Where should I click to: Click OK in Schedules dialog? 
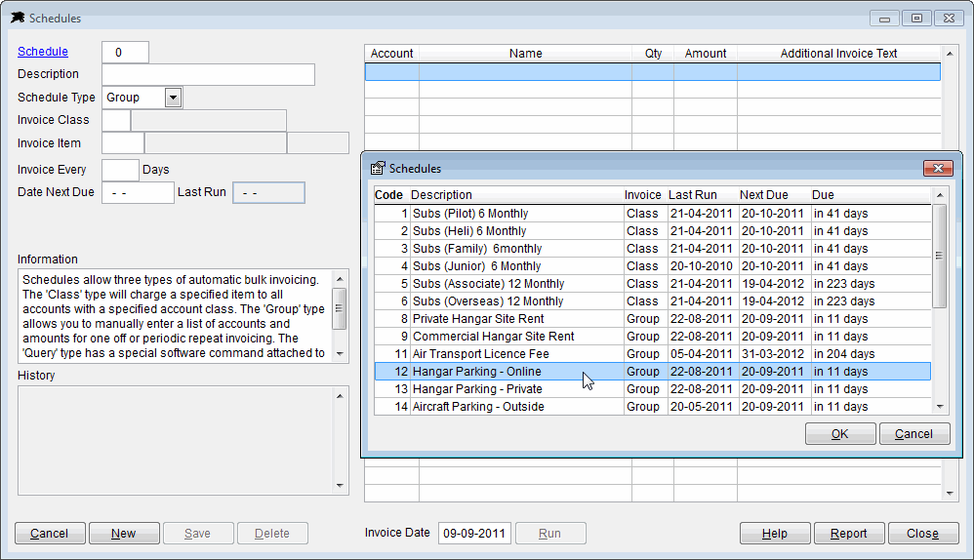pyautogui.click(x=840, y=434)
